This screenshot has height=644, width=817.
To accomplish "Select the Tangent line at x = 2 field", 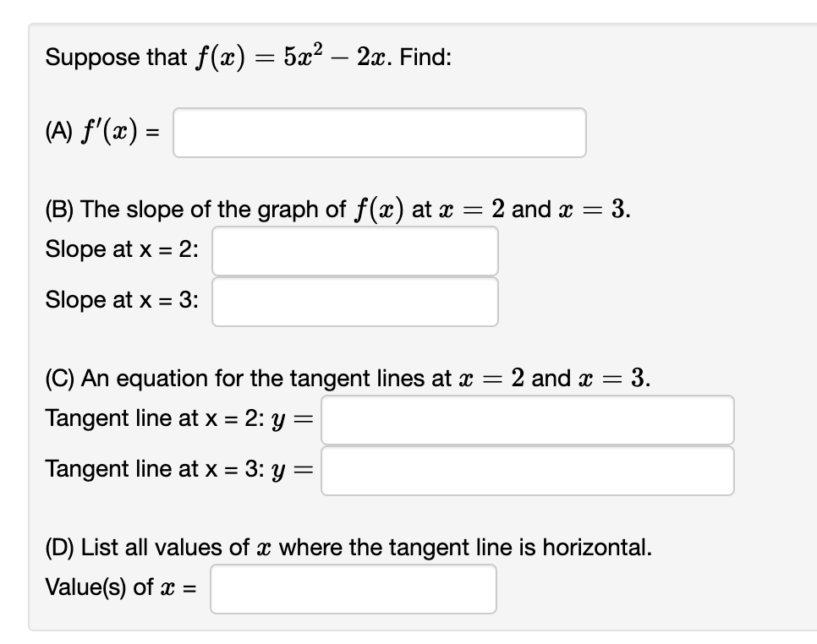I will click(527, 419).
